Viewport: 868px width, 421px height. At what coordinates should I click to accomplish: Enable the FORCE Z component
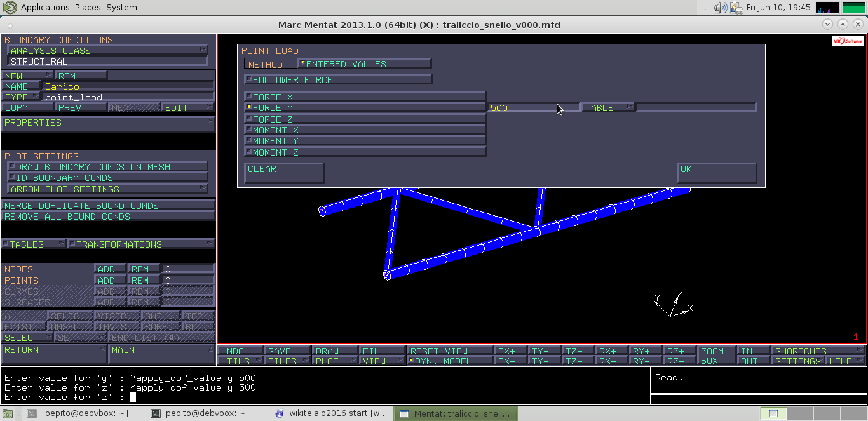[365, 119]
